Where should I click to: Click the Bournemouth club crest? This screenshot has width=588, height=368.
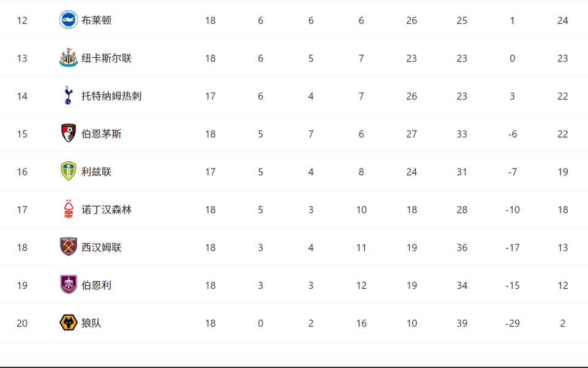(x=69, y=134)
